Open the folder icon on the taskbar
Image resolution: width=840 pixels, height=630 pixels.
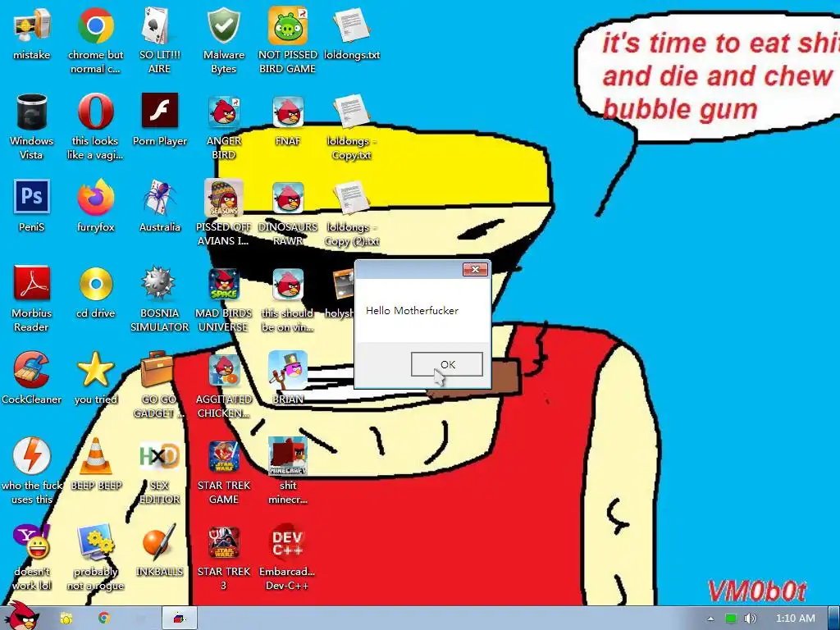coord(66,619)
